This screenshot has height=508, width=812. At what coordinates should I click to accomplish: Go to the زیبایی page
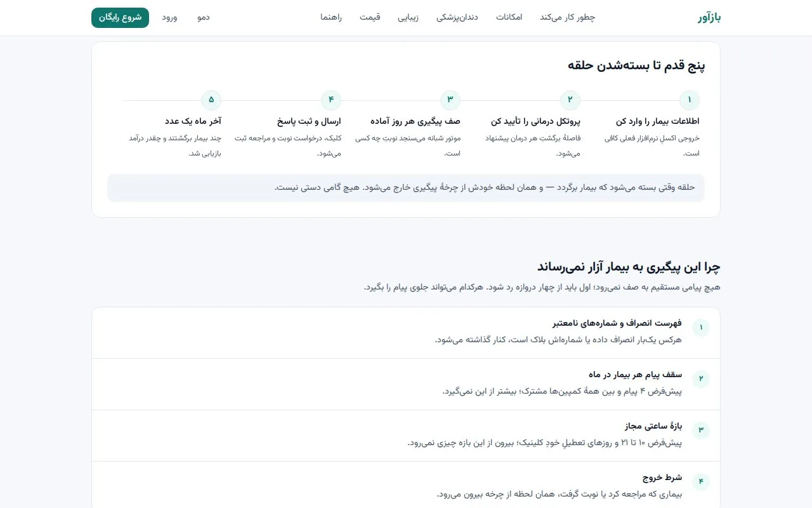click(408, 17)
